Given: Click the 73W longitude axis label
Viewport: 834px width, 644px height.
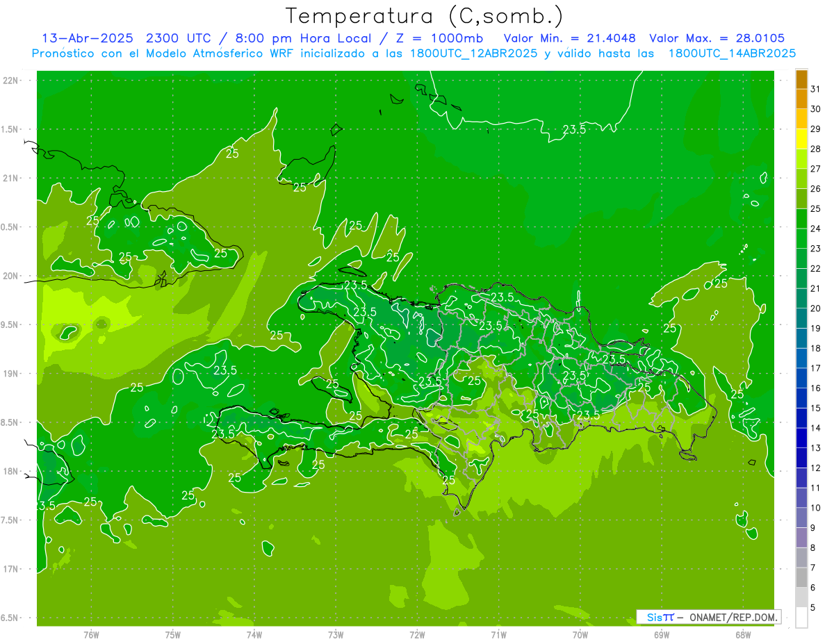Looking at the screenshot, I should click(336, 635).
